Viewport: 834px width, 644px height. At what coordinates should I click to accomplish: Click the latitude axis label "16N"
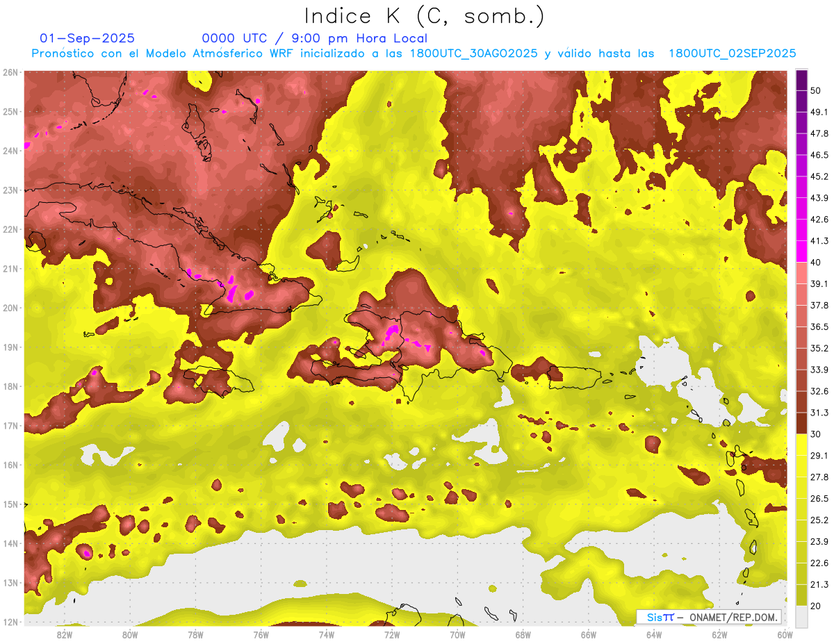tap(10, 465)
